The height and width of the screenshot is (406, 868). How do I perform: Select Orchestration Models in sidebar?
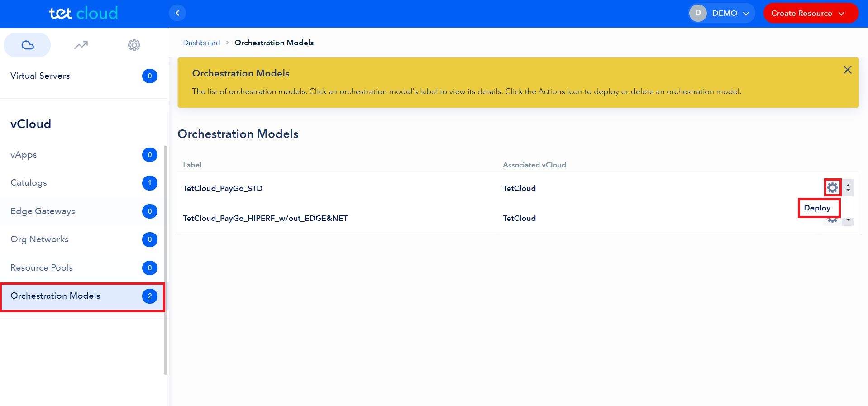(82, 296)
